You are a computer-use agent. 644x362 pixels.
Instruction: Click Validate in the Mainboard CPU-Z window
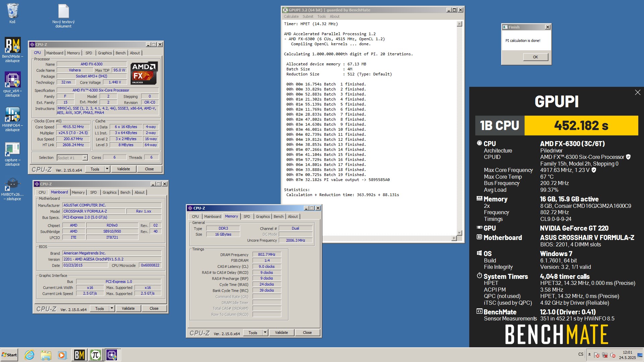[128, 308]
